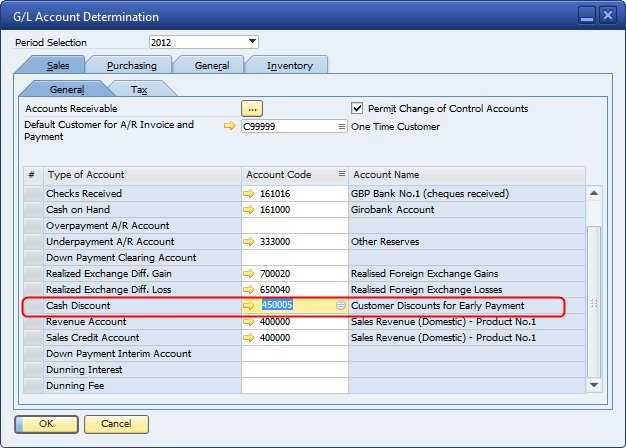Select the Tax sub-tab

click(x=139, y=89)
